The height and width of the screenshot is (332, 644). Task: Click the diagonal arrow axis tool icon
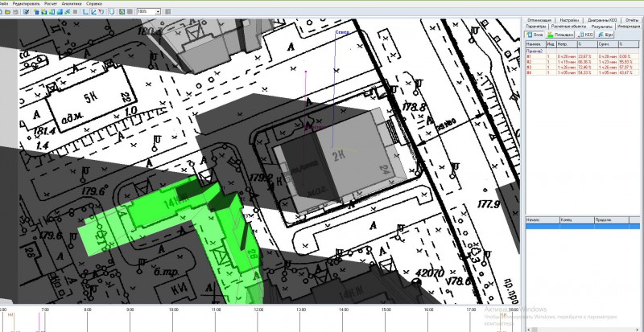[x=93, y=11]
